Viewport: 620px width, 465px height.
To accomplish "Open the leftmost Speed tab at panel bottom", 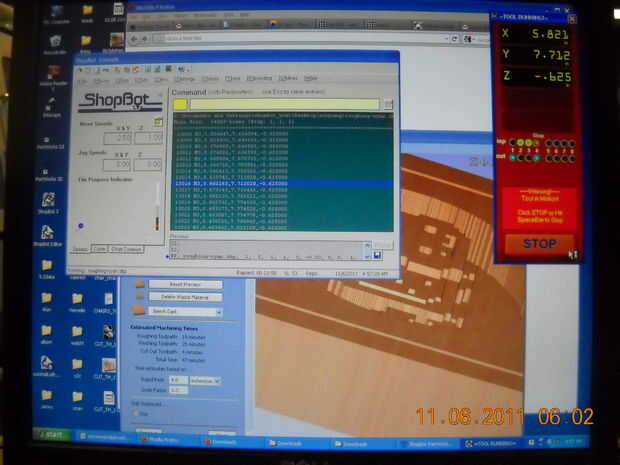I will (x=80, y=249).
